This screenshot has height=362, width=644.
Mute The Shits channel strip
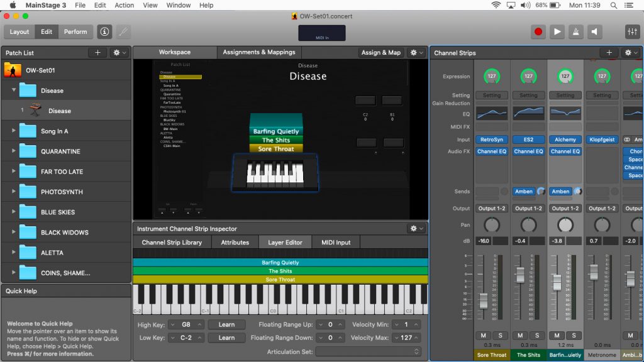(520, 336)
